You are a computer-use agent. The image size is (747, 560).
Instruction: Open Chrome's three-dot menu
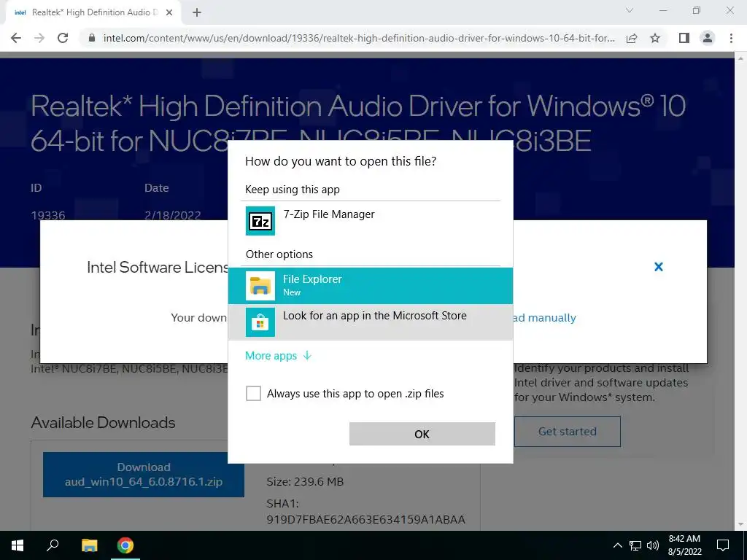[x=731, y=38]
